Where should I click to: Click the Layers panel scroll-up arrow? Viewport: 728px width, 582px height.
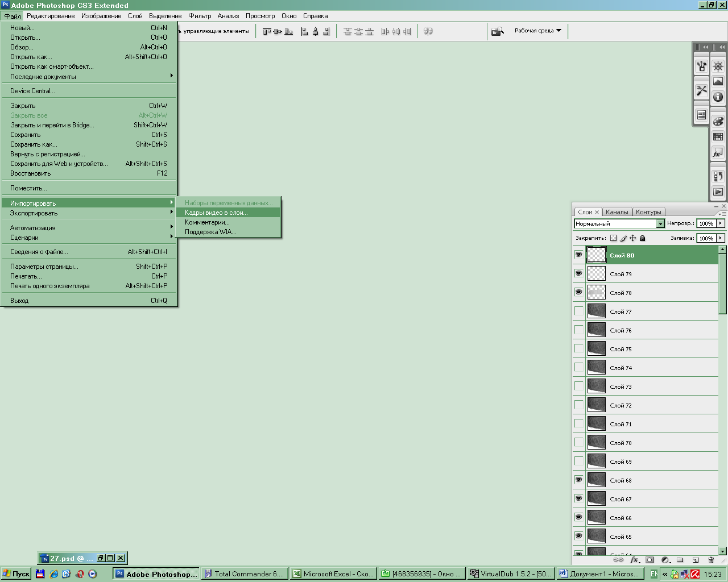[722, 250]
